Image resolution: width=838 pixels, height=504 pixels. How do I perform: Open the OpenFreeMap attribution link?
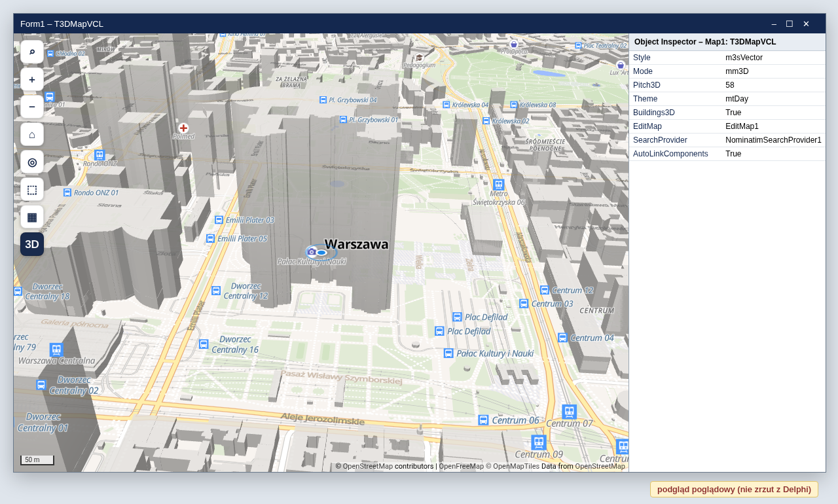461,466
